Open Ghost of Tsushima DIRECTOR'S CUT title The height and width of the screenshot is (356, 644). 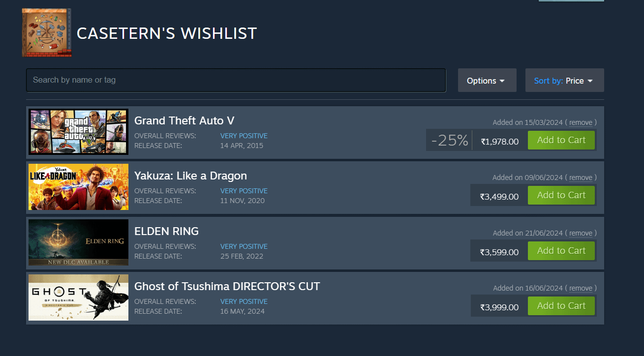point(227,286)
